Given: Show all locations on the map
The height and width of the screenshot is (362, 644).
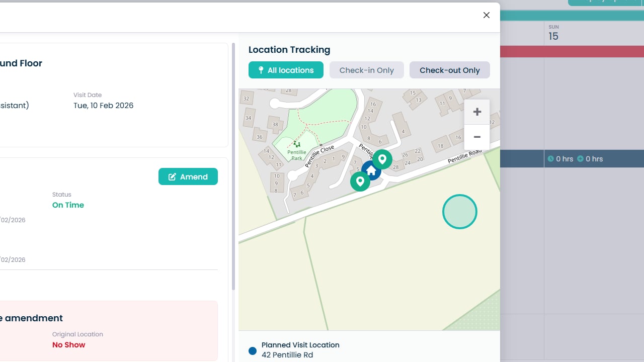Looking at the screenshot, I should [286, 70].
